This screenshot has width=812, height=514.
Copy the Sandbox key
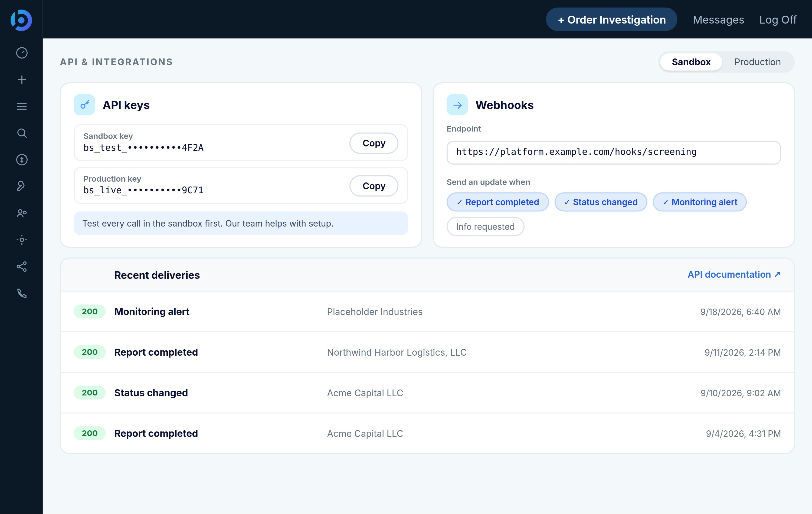coord(374,143)
